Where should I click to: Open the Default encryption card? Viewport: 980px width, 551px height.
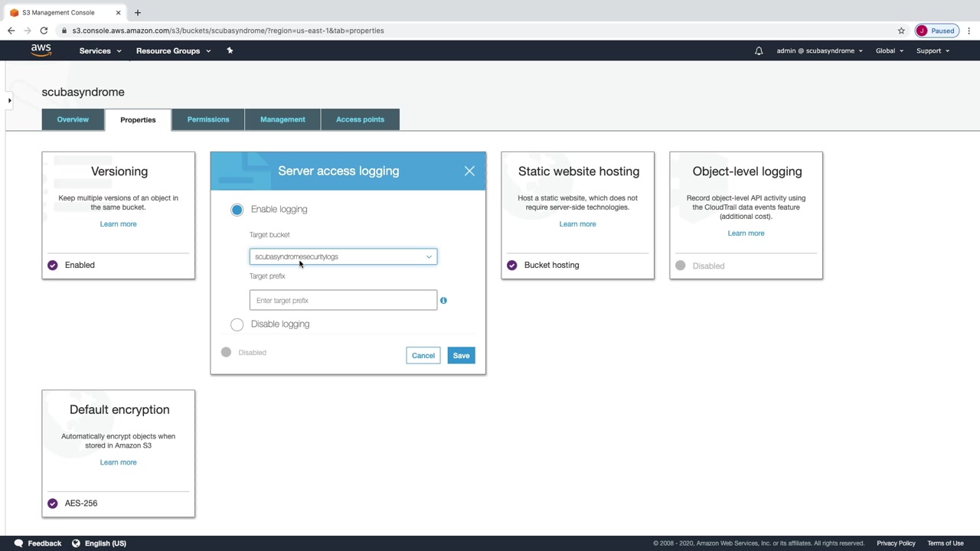point(119,454)
